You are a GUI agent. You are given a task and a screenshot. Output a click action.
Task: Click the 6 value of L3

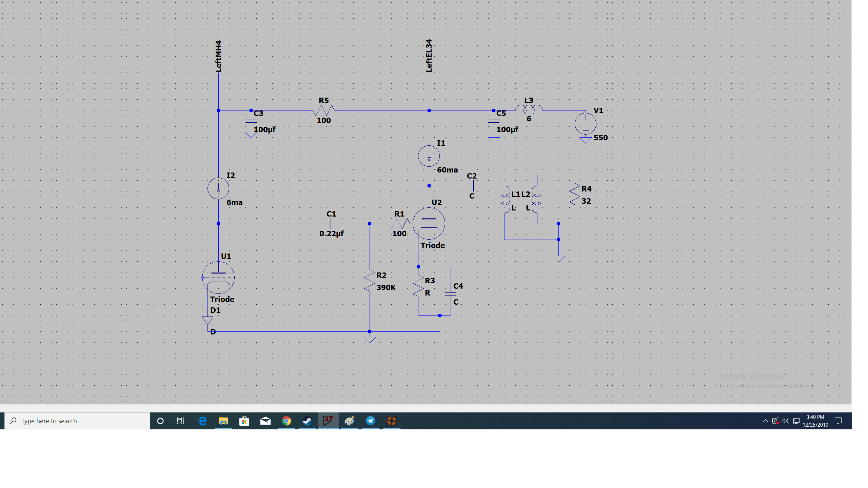tap(529, 119)
